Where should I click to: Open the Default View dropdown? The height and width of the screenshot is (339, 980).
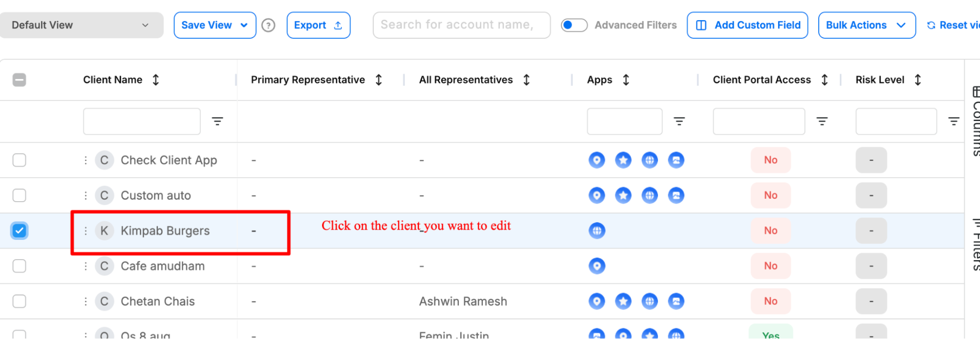click(81, 25)
